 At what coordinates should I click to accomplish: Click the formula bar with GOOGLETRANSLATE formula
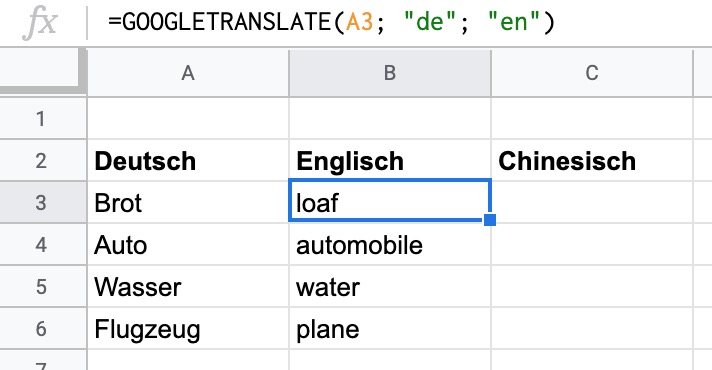[x=400, y=22]
